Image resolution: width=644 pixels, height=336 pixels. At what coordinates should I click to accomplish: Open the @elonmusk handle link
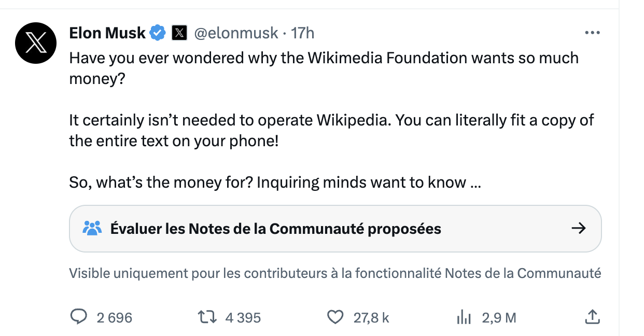(236, 33)
